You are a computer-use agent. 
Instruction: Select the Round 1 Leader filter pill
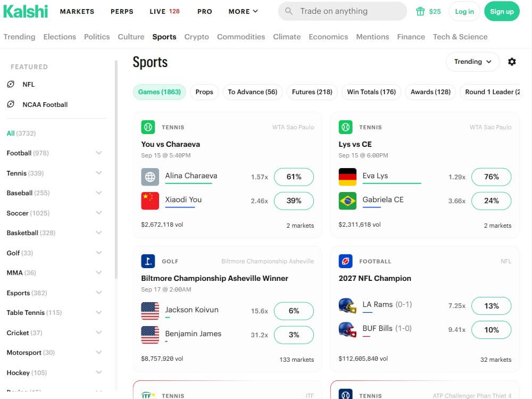tap(490, 92)
